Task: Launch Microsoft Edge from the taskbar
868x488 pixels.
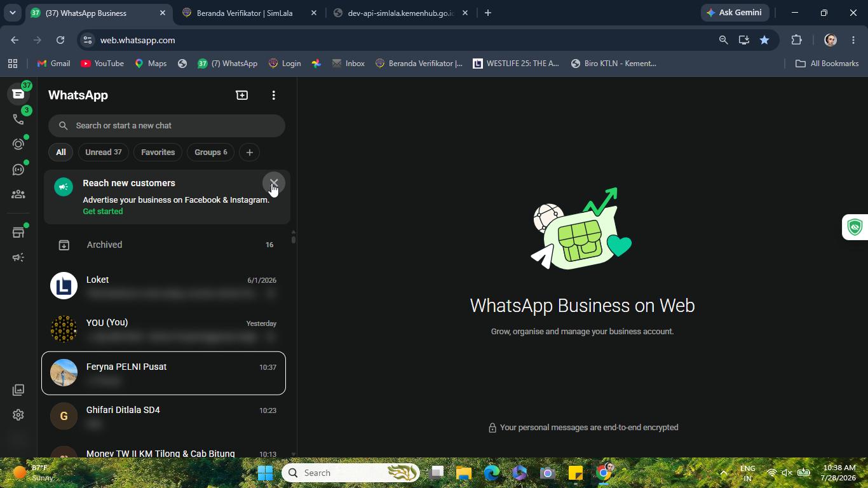Action: pyautogui.click(x=492, y=473)
